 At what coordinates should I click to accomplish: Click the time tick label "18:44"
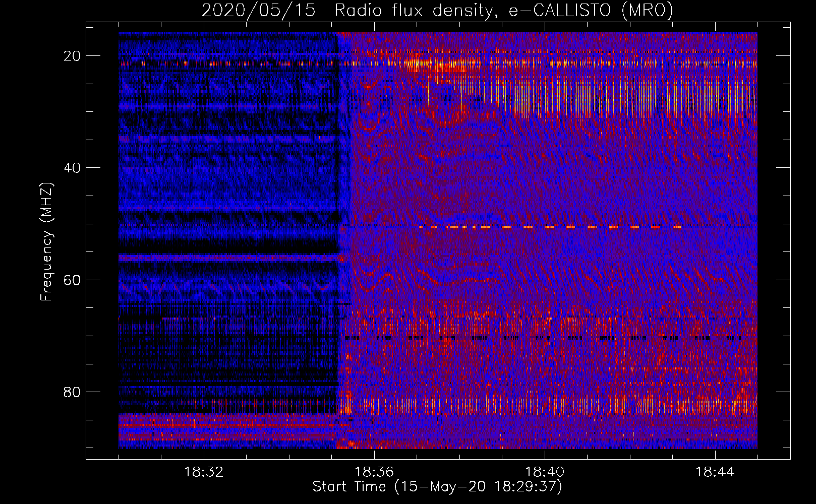coord(715,472)
